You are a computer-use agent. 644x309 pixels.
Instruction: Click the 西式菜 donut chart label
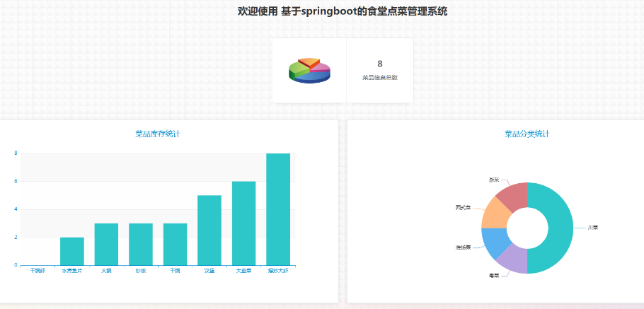coord(464,207)
